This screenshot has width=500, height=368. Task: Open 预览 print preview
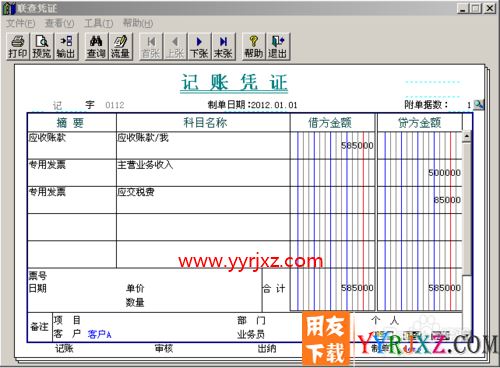42,46
